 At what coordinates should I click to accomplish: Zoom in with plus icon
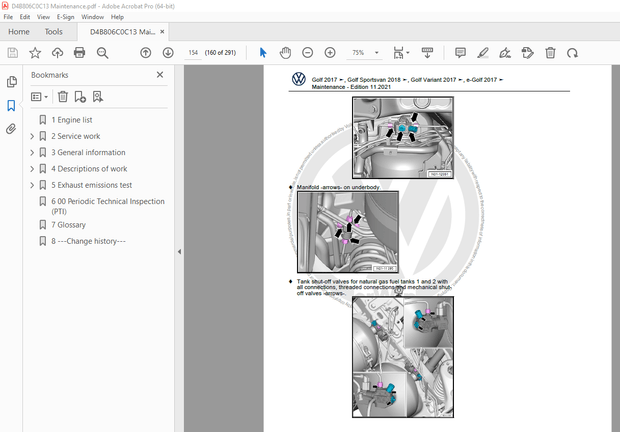(x=330, y=53)
